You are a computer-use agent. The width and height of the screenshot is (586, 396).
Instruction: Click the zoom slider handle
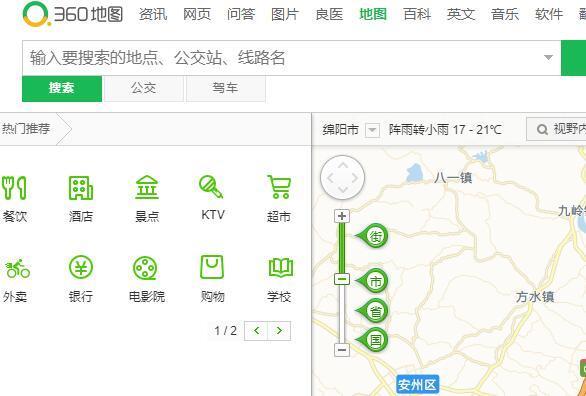342,279
